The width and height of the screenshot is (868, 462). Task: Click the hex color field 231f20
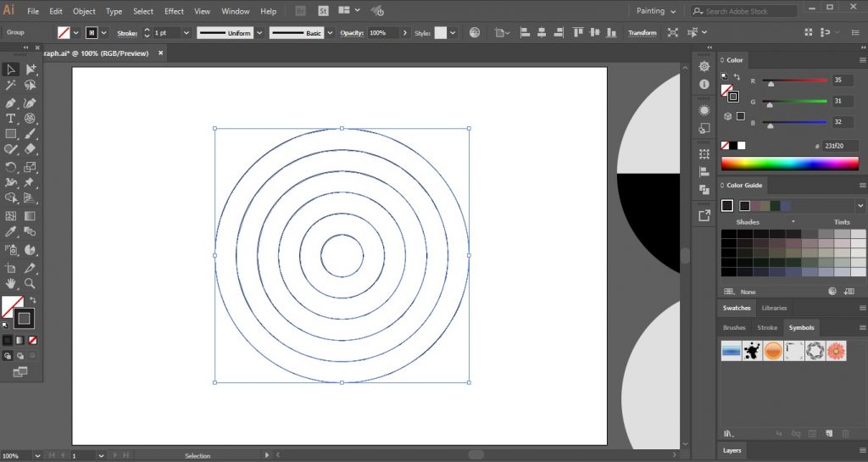click(840, 146)
